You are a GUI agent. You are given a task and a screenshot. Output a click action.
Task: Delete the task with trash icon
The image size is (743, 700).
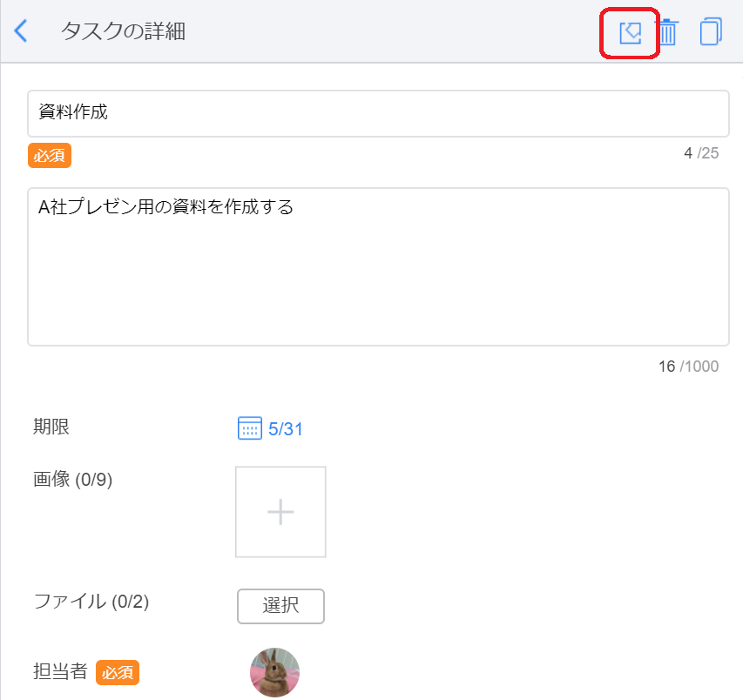pos(667,32)
